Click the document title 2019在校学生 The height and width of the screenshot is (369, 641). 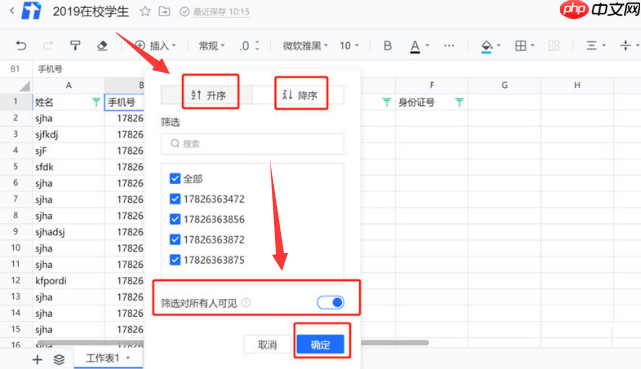click(x=91, y=11)
